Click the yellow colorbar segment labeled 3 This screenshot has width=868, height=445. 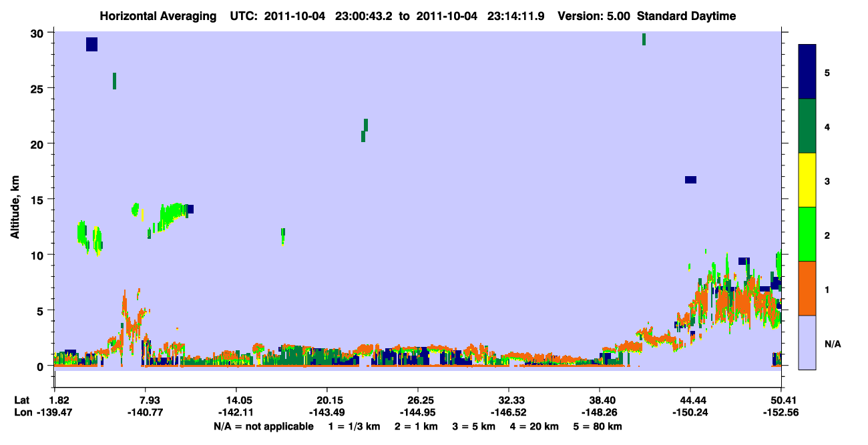[807, 180]
